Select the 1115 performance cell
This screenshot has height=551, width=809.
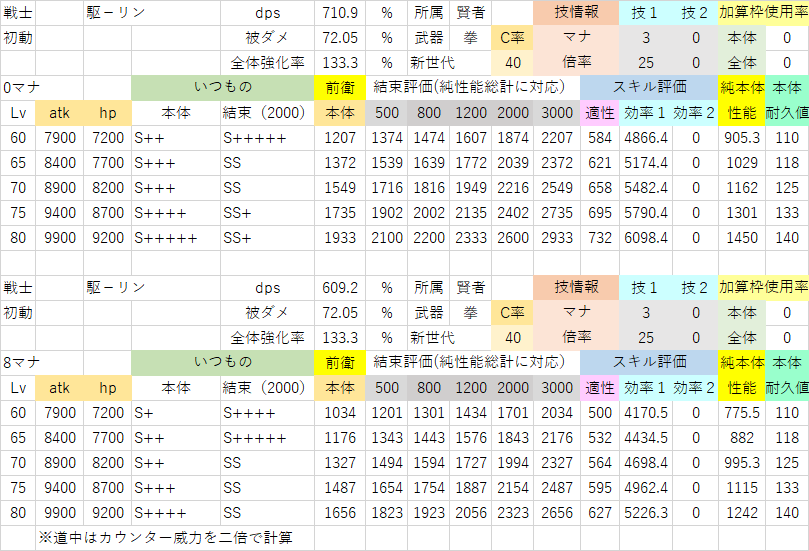click(741, 488)
